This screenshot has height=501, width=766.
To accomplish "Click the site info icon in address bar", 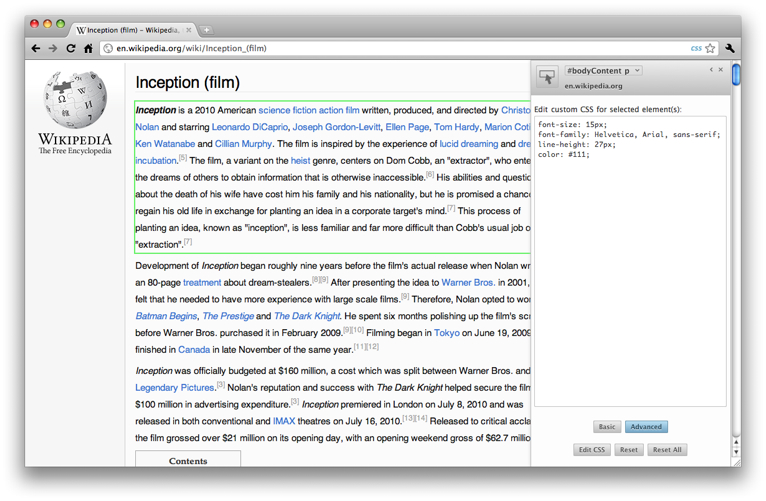I will [x=108, y=48].
